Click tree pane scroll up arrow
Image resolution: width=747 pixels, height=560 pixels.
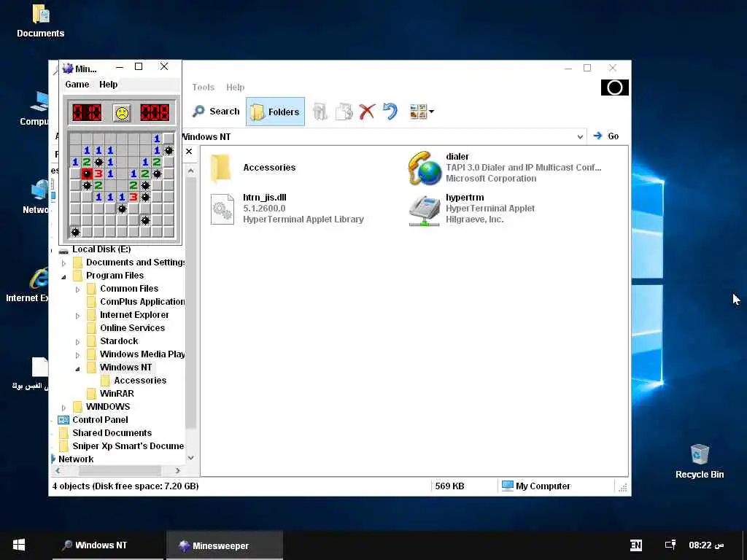(x=190, y=171)
